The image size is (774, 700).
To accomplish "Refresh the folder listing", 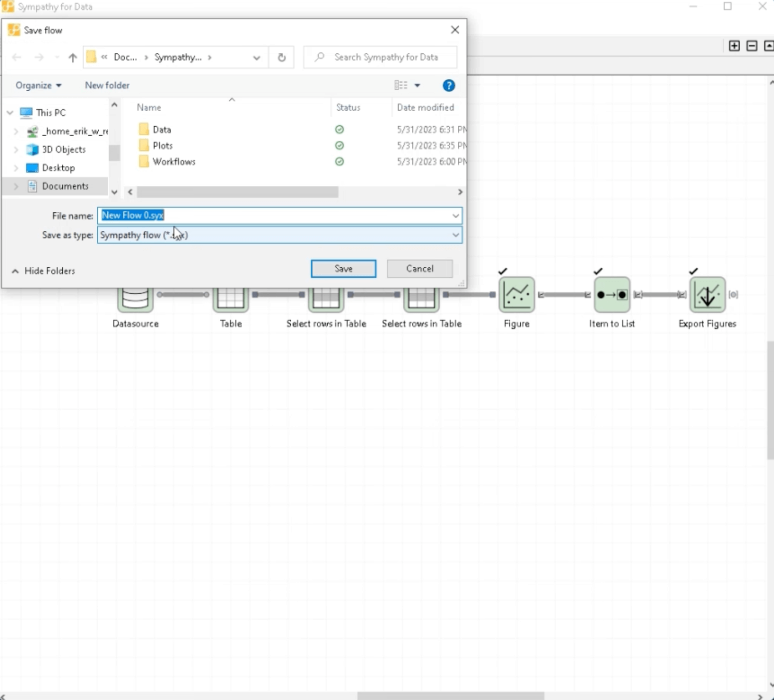I will pyautogui.click(x=282, y=57).
